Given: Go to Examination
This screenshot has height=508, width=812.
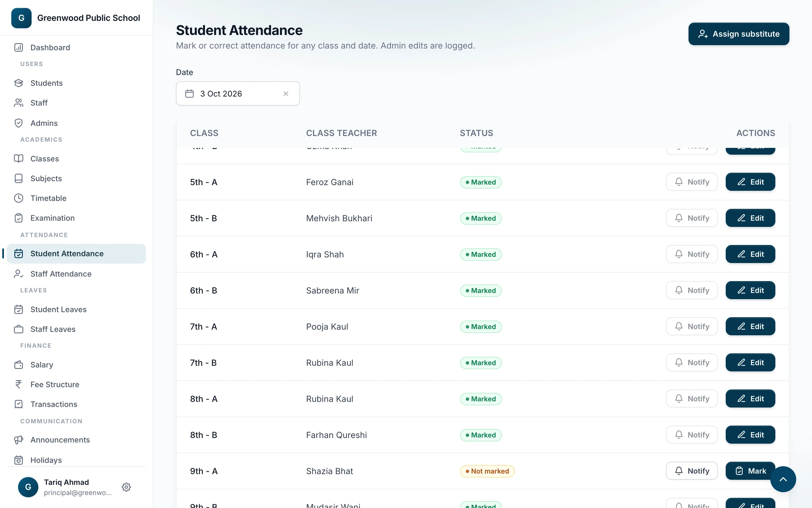Looking at the screenshot, I should [x=76, y=218].
